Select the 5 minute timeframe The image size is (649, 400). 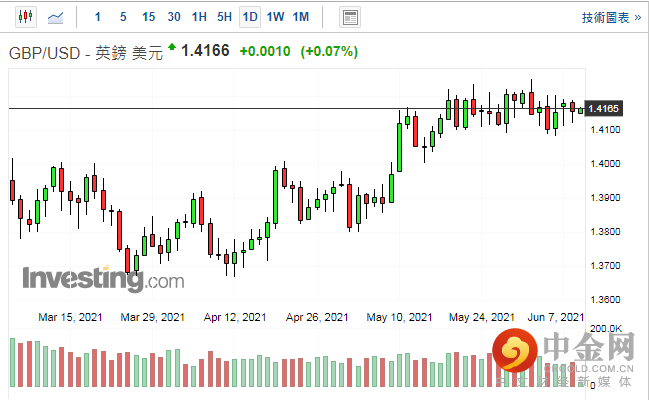click(122, 17)
